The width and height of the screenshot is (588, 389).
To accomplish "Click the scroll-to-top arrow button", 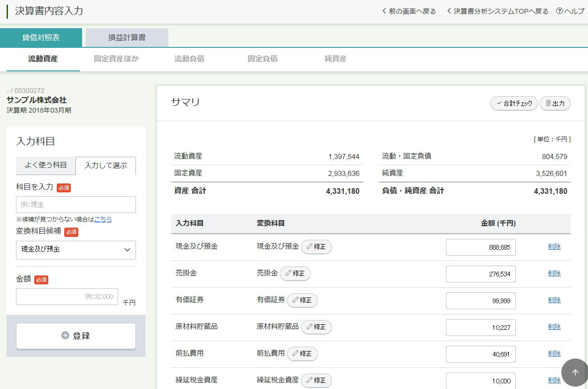I will coord(575,373).
